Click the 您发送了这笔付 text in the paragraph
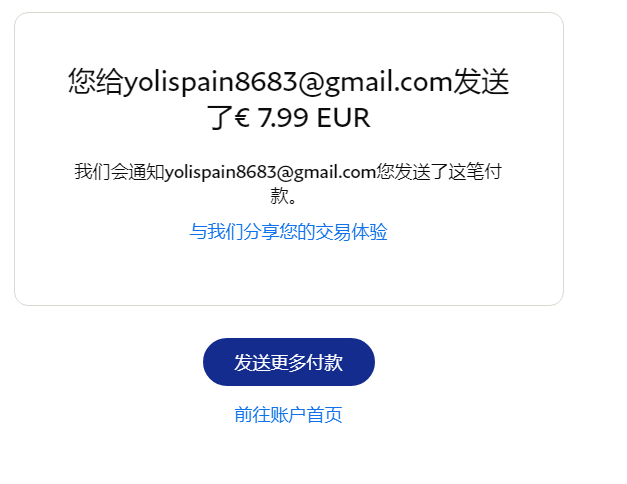This screenshot has width=627, height=484. (x=439, y=172)
